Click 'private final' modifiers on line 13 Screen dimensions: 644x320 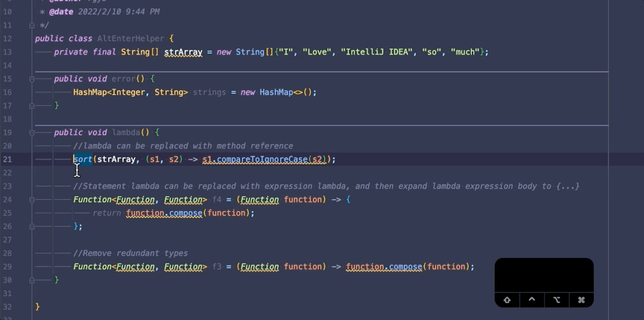(x=85, y=52)
